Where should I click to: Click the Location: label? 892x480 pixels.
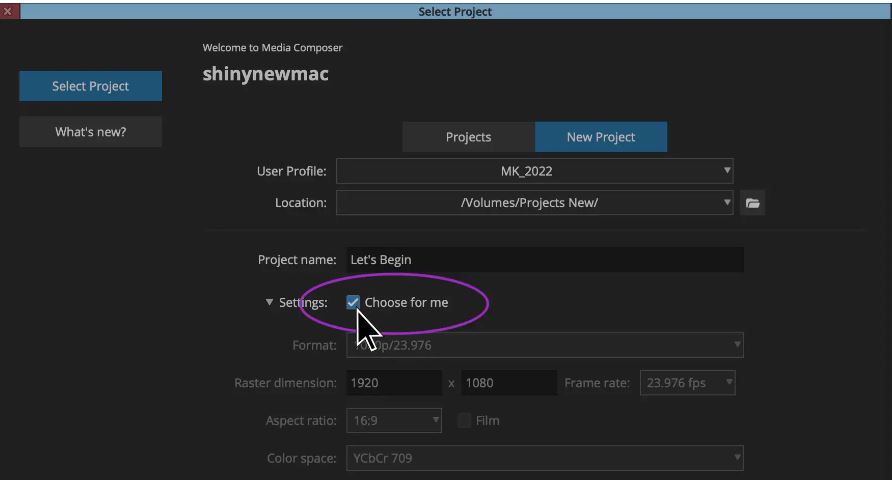point(300,203)
